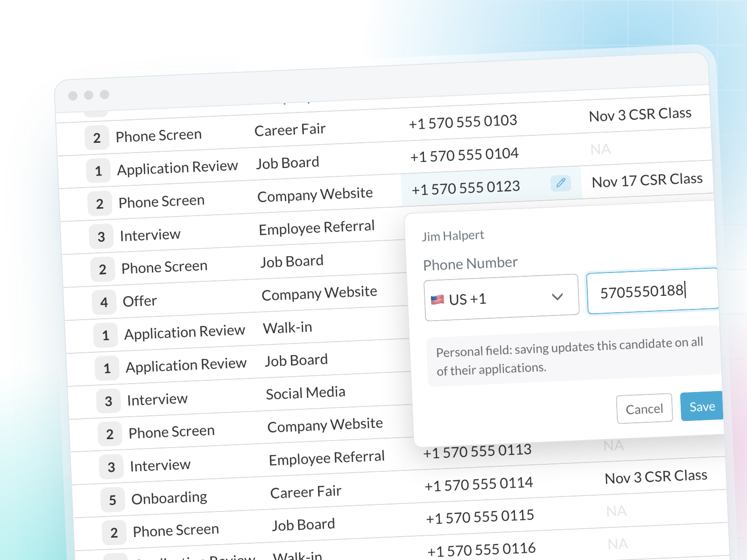Click Company Website in the Offer row
This screenshot has height=560, width=747.
[x=319, y=293]
